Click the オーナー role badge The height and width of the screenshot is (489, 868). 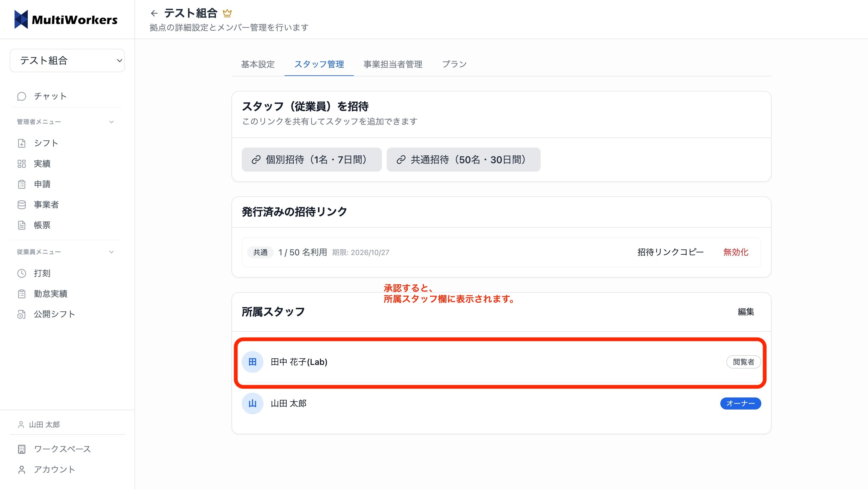click(x=741, y=403)
